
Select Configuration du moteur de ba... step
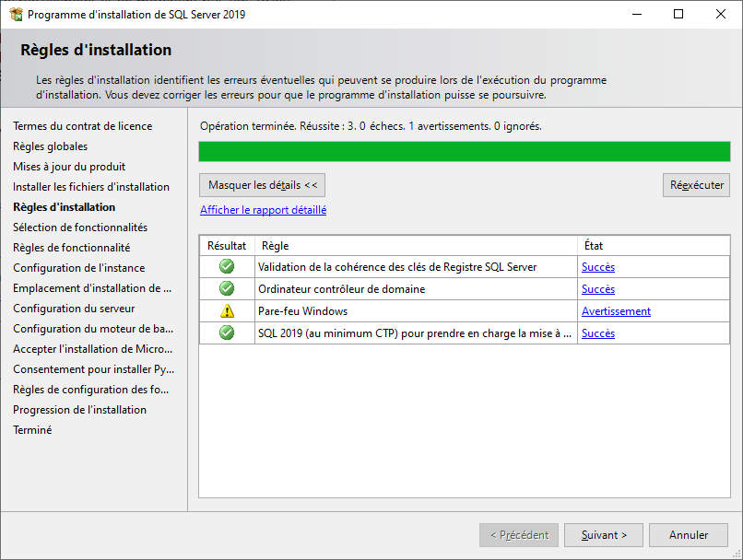point(93,329)
